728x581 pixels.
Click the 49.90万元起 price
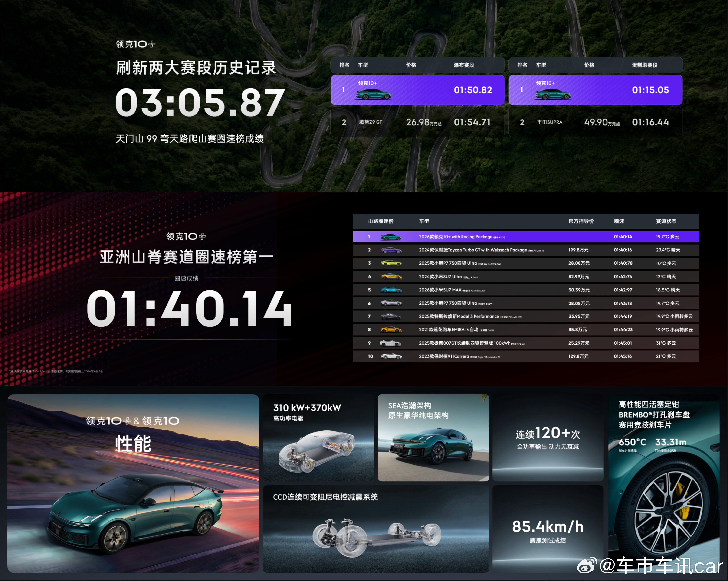tap(602, 122)
